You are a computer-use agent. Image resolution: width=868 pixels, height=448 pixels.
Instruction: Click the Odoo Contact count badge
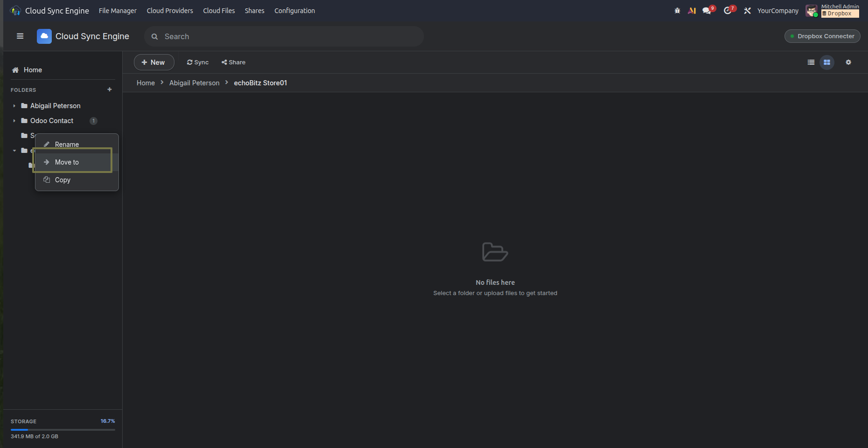93,121
